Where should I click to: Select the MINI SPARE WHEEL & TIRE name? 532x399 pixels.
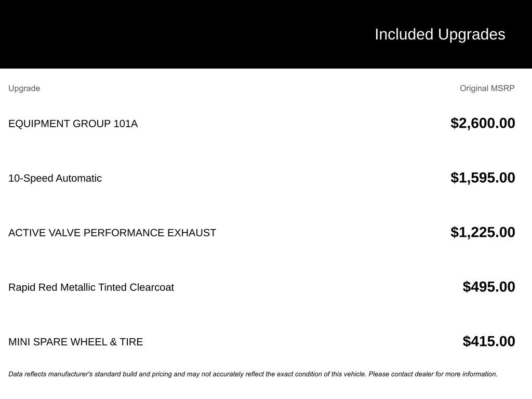(x=75, y=342)
